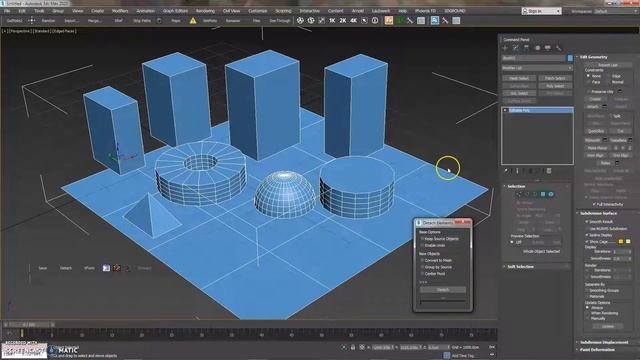Click the yellow Show Cage color swatch
The width and height of the screenshot is (640, 360).
[x=621, y=242]
